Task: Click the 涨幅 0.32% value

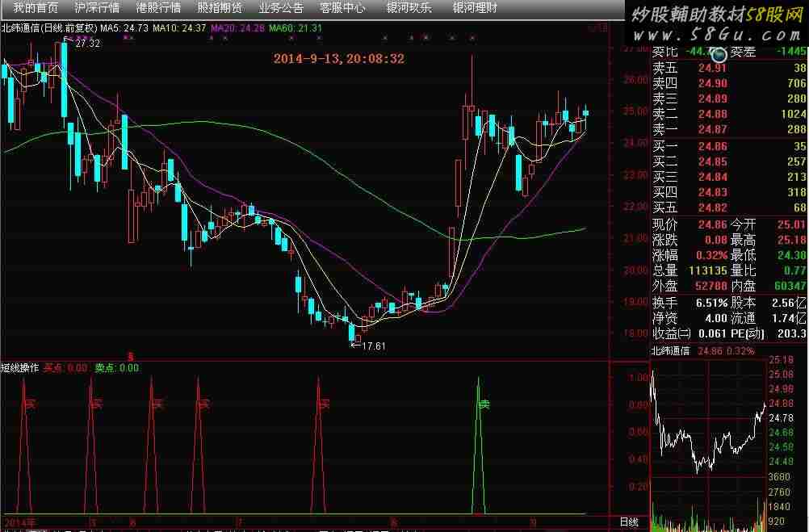Action: tap(711, 255)
